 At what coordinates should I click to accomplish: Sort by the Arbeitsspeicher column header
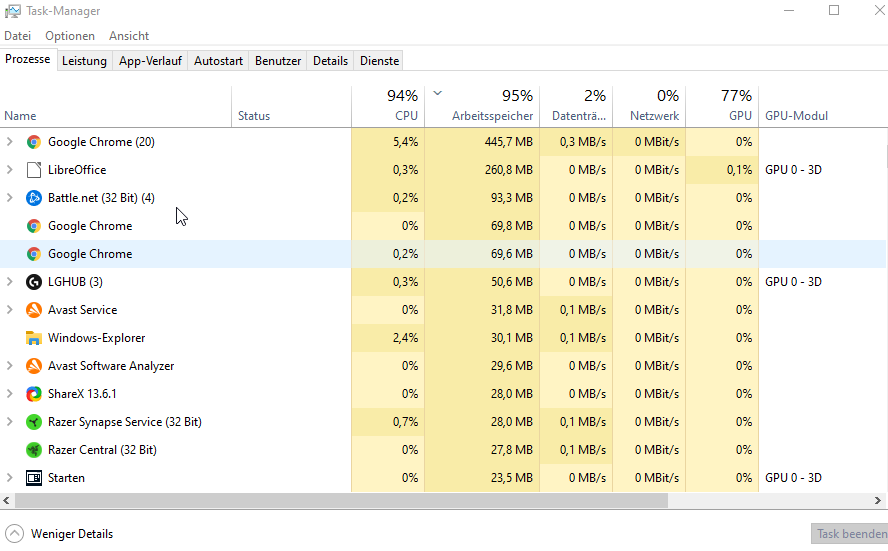[482, 107]
